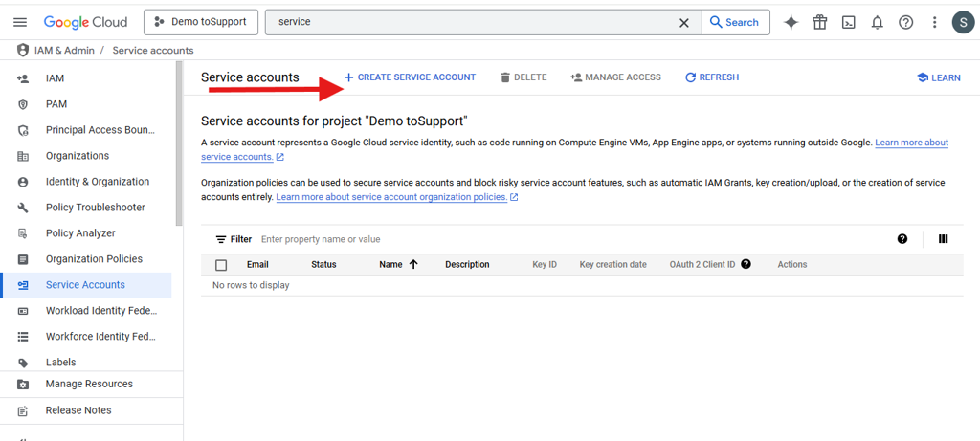Open the three-dot more options menu
Viewport: 980px width, 441px height.
click(934, 22)
